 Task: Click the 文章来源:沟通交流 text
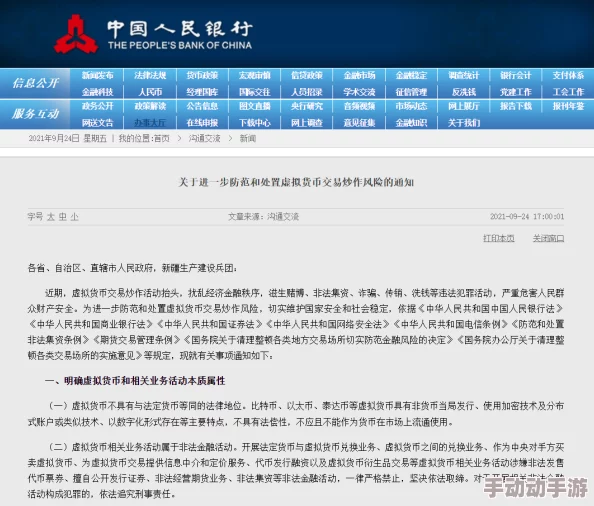[x=263, y=217]
